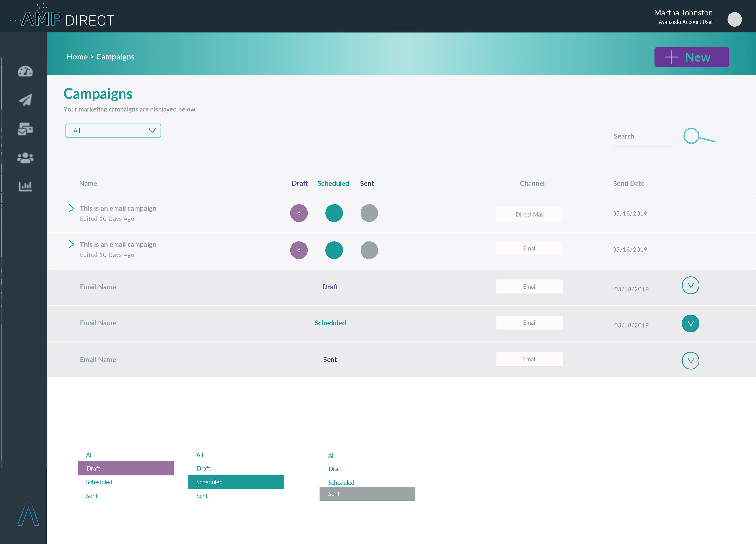This screenshot has height=544, width=756.
Task: Click the Send Date column header
Action: pos(629,183)
